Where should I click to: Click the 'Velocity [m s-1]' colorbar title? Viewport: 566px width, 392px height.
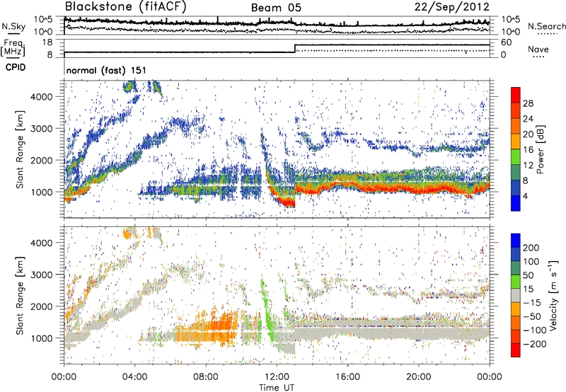pos(553,295)
